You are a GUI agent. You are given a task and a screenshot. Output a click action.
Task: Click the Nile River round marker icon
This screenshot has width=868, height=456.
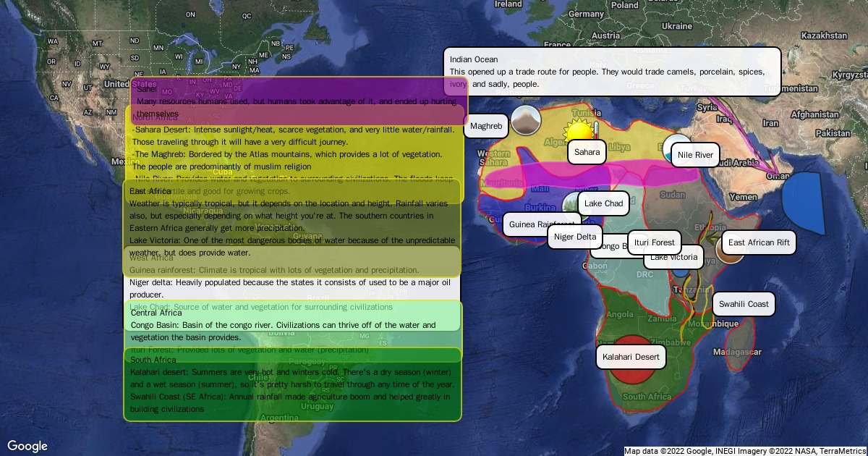point(677,148)
